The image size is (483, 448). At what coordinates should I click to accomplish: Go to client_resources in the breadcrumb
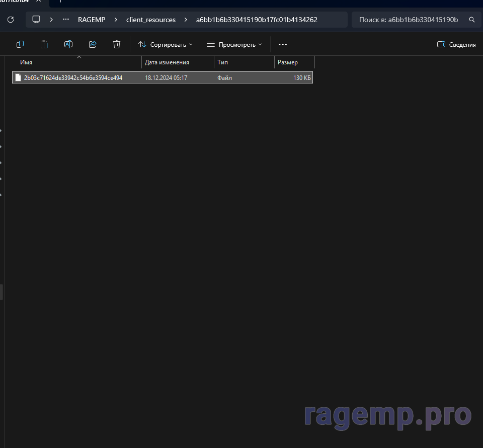point(151,20)
